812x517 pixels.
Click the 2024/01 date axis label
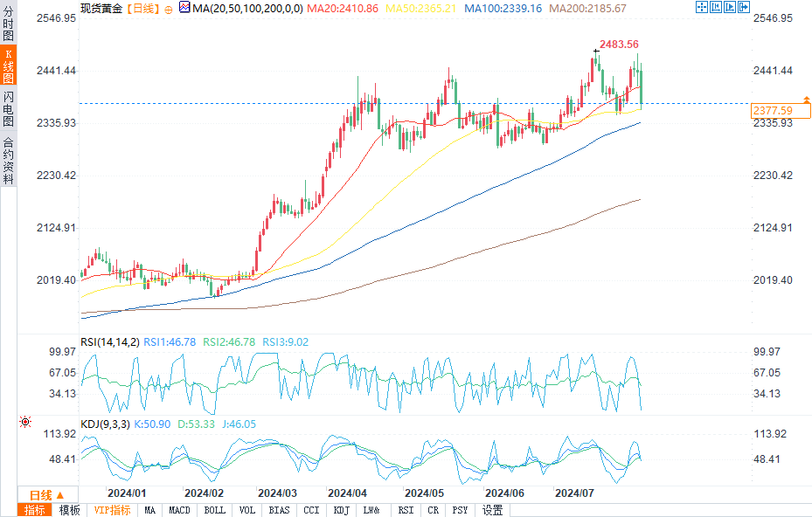[x=127, y=493]
